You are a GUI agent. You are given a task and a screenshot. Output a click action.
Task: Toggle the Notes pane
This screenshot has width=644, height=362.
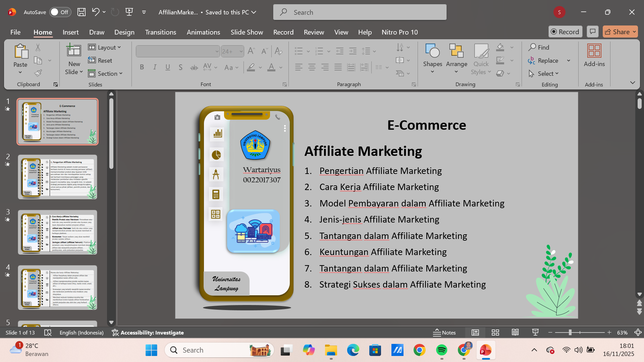(444, 333)
